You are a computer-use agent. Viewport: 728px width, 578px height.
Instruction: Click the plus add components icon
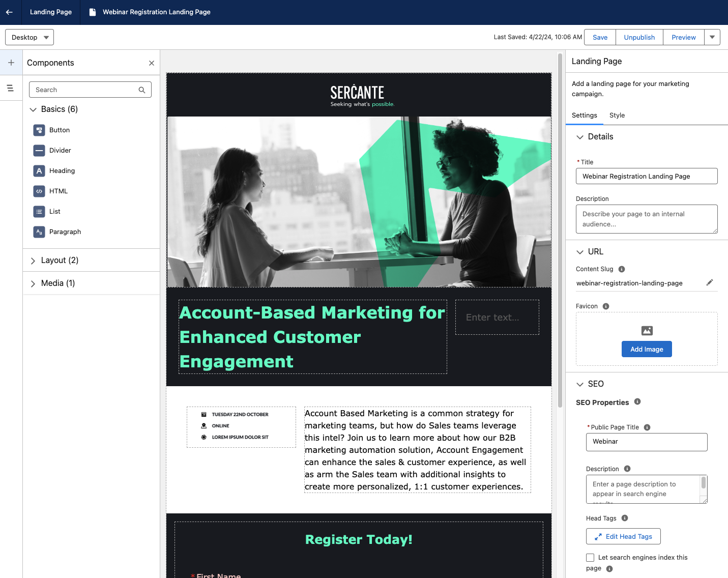pos(11,63)
